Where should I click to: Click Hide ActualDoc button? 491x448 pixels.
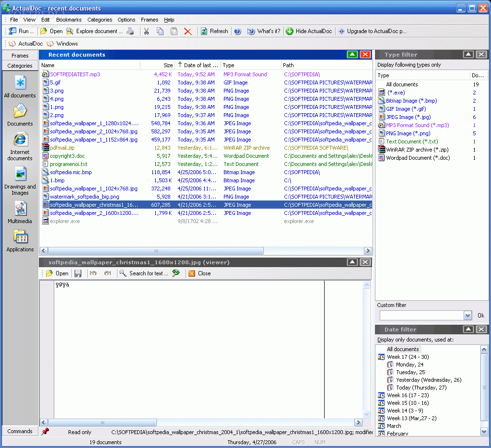click(x=309, y=31)
